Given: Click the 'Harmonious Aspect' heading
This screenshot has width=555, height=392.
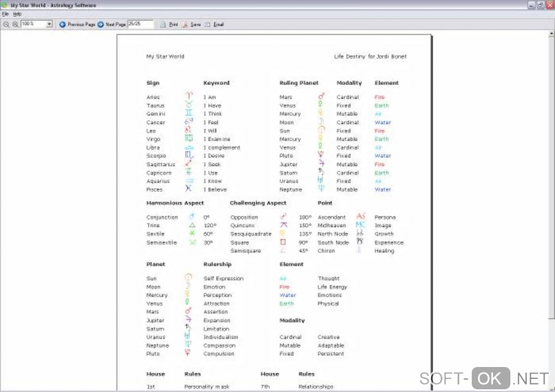Looking at the screenshot, I should coord(175,203).
